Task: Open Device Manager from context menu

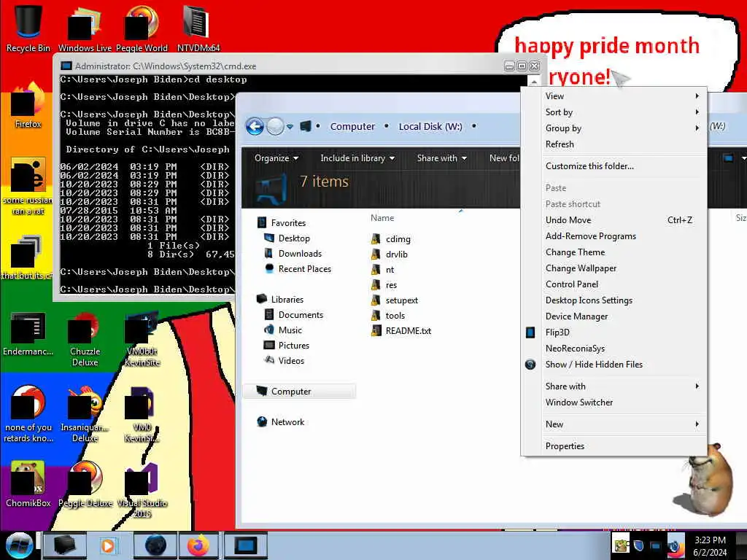Action: [x=614, y=316]
